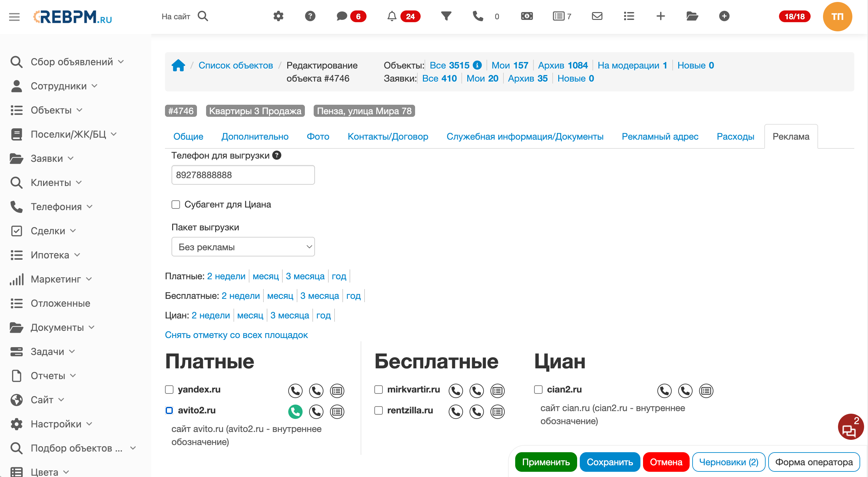Click green Применить button
The width and height of the screenshot is (868, 477).
point(546,462)
